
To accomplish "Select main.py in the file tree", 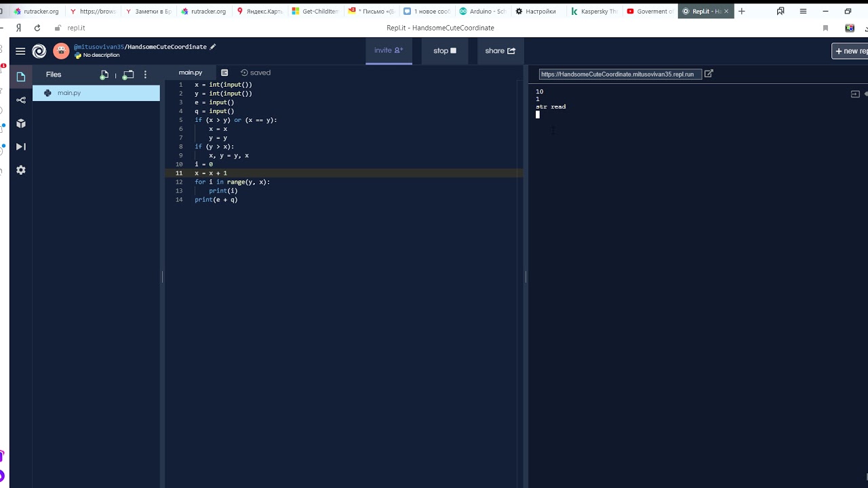I will [96, 93].
